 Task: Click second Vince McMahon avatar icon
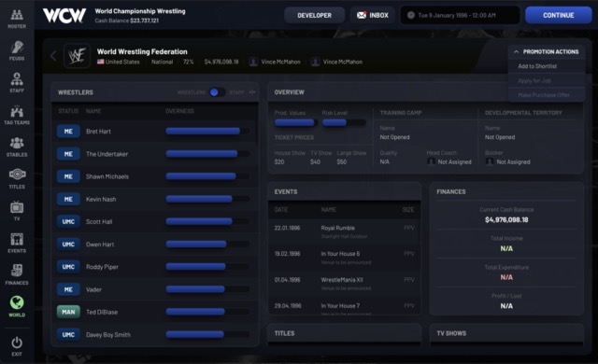click(315, 62)
